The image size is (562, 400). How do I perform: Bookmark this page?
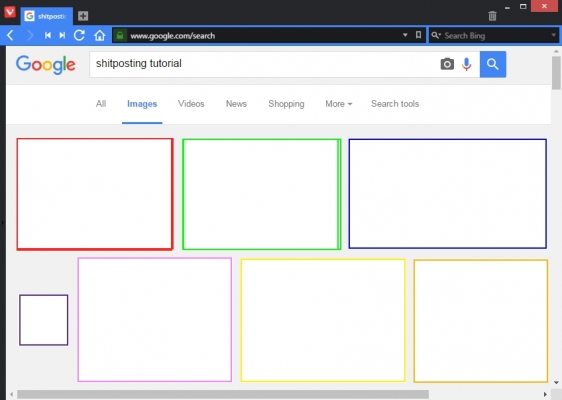pos(418,35)
